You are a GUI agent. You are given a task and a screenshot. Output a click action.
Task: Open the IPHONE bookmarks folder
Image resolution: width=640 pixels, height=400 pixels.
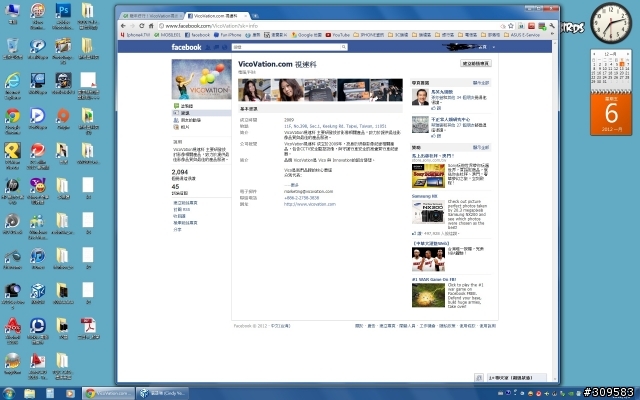(369, 35)
